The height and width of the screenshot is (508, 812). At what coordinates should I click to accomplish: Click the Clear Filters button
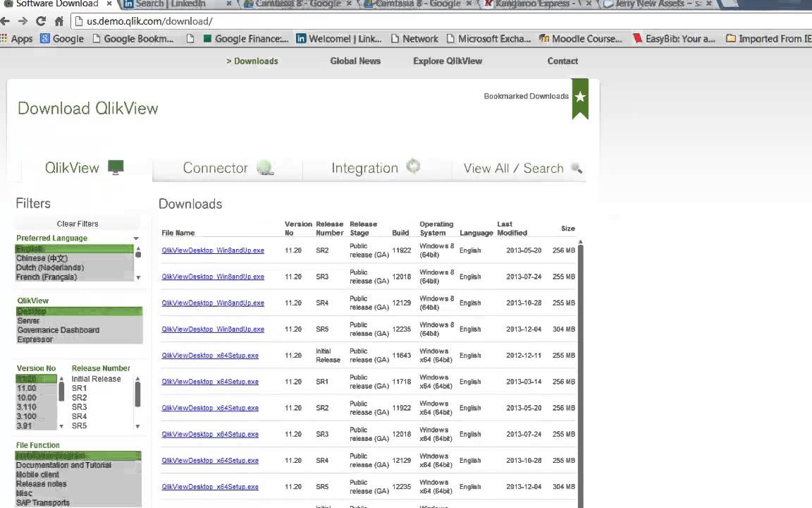pos(77,224)
